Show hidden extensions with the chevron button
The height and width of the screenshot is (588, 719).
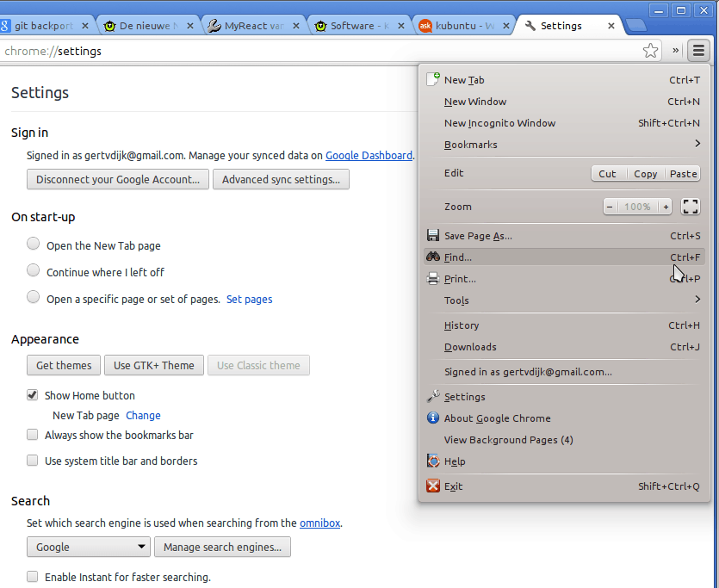[675, 51]
